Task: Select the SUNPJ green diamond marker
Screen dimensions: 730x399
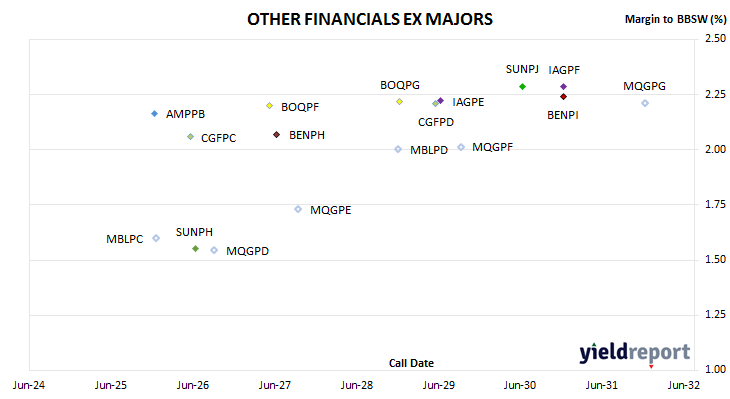Action: pyautogui.click(x=522, y=87)
